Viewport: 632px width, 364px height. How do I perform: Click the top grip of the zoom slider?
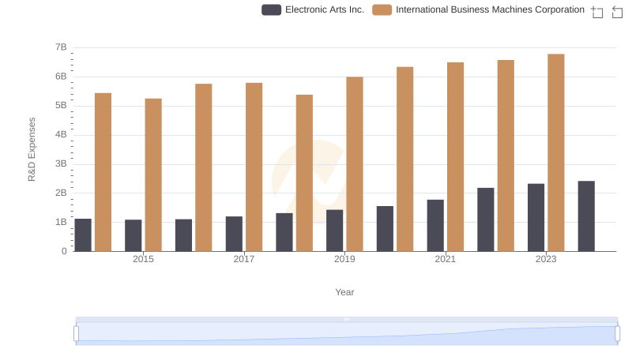coord(347,319)
